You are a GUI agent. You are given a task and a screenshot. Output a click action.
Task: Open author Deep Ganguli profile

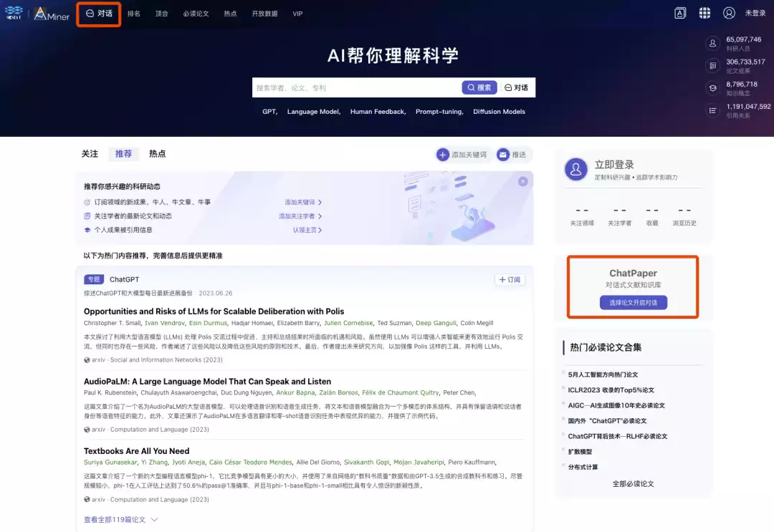click(436, 323)
